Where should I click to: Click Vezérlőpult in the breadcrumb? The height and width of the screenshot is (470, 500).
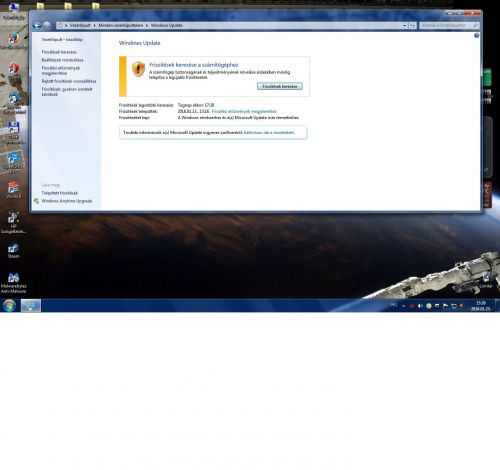click(x=80, y=25)
